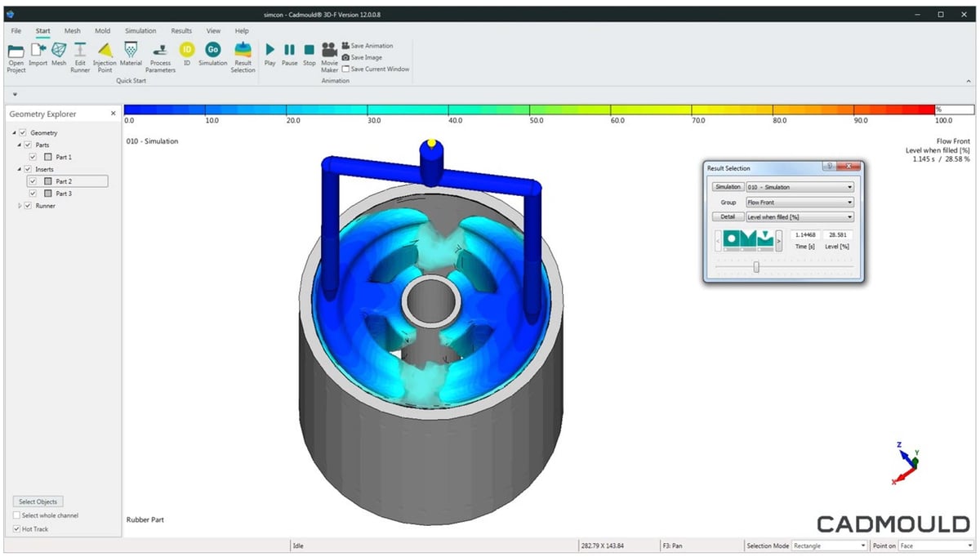Screen dimensions: 980x557
Task: Switch to the Mesh ribbon tab
Action: pyautogui.click(x=73, y=31)
